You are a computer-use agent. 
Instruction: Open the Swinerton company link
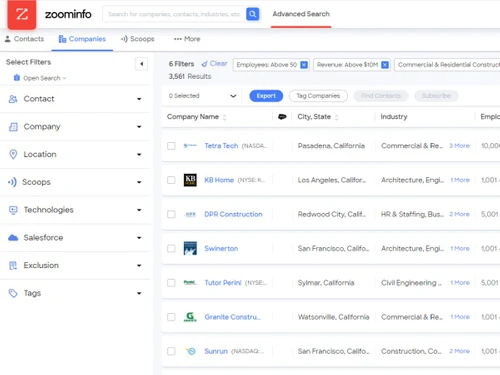coord(221,249)
